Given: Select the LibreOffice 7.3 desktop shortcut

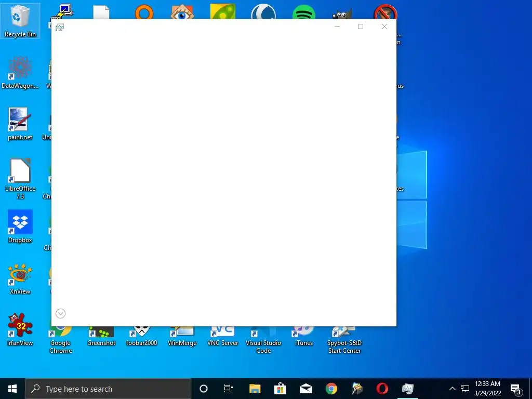Looking at the screenshot, I should [20, 179].
